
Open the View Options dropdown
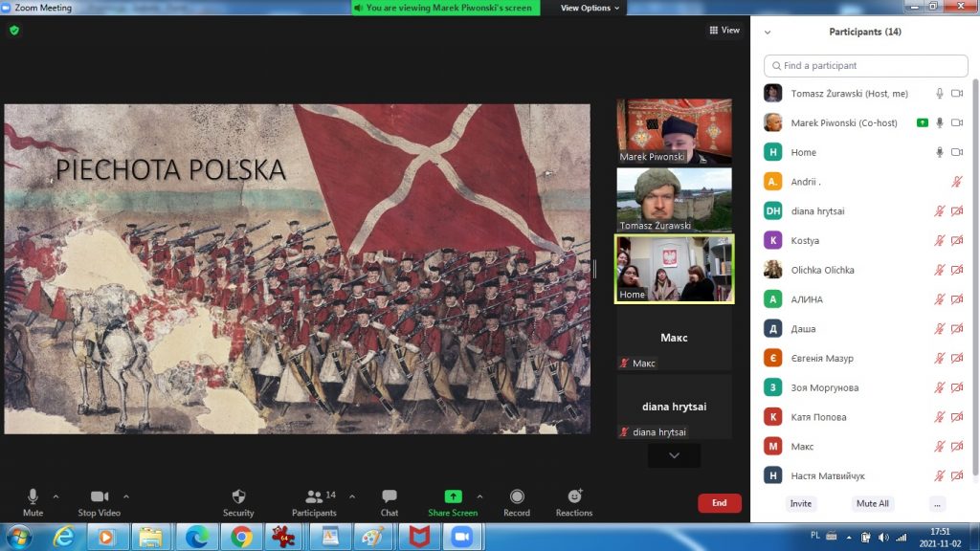pos(590,8)
